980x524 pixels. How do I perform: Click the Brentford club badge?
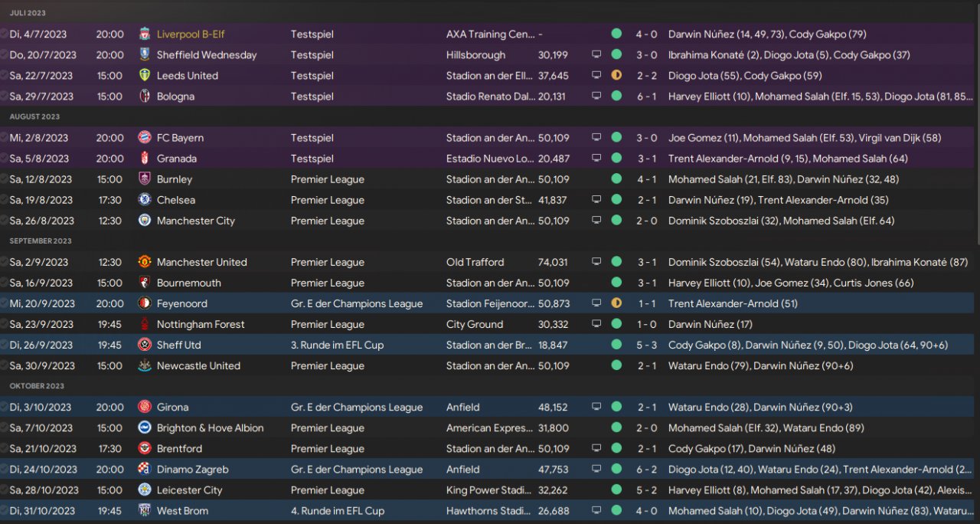pos(145,448)
